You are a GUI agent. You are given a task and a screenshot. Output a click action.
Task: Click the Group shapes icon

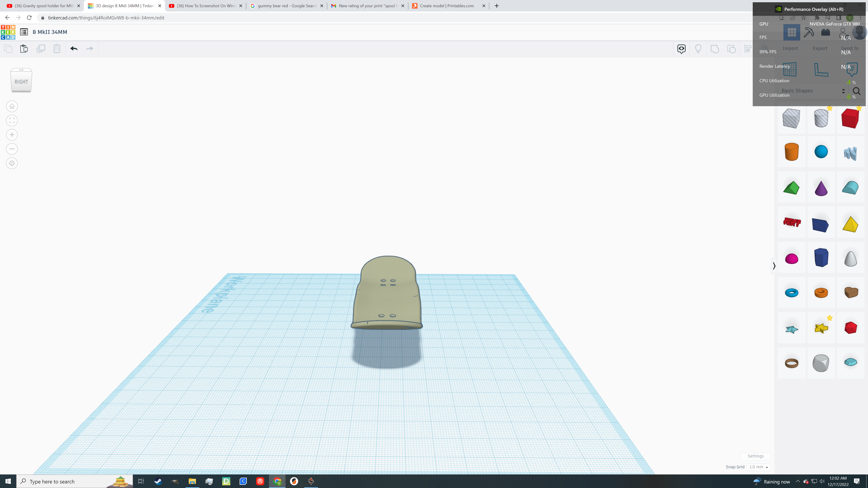point(715,49)
